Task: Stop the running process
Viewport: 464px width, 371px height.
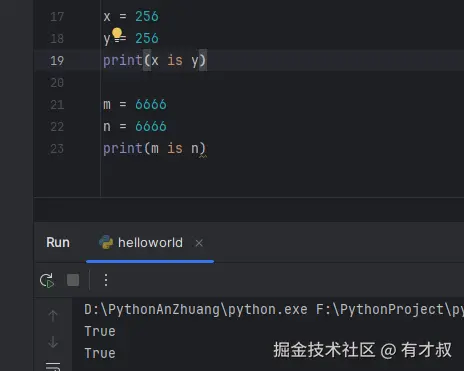Action: point(73,280)
